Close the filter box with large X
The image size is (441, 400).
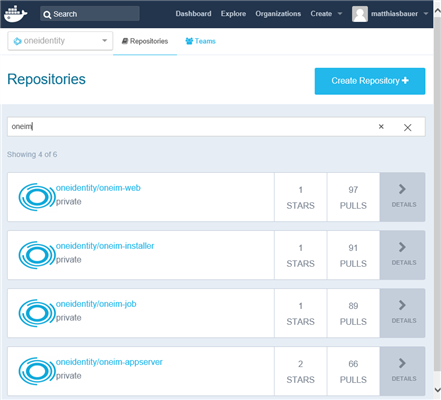tap(407, 127)
